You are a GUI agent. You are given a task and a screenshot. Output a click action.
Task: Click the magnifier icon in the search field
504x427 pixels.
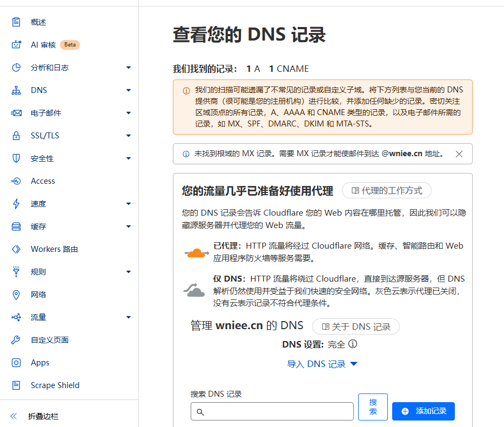(x=200, y=412)
